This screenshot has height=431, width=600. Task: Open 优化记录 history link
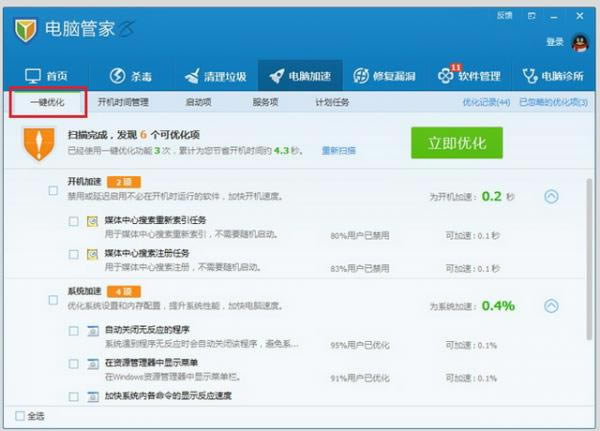point(485,102)
